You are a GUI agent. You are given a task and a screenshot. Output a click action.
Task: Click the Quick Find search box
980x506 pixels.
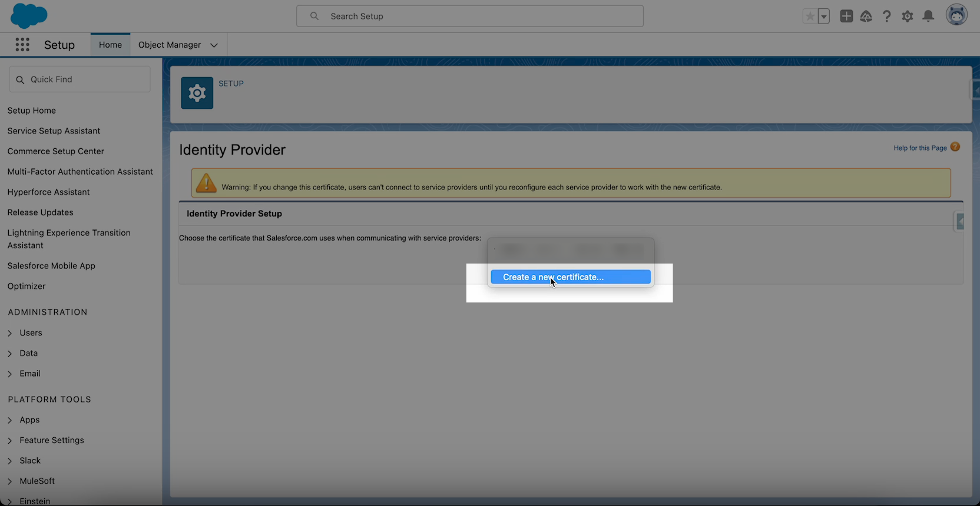(x=80, y=79)
